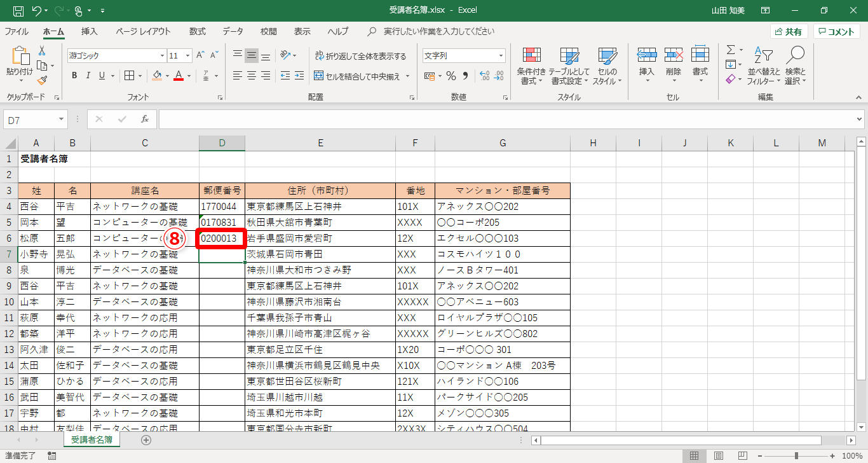Click the Copy icon in clipboard group
Image resolution: width=868 pixels, height=463 pixels.
click(42, 66)
